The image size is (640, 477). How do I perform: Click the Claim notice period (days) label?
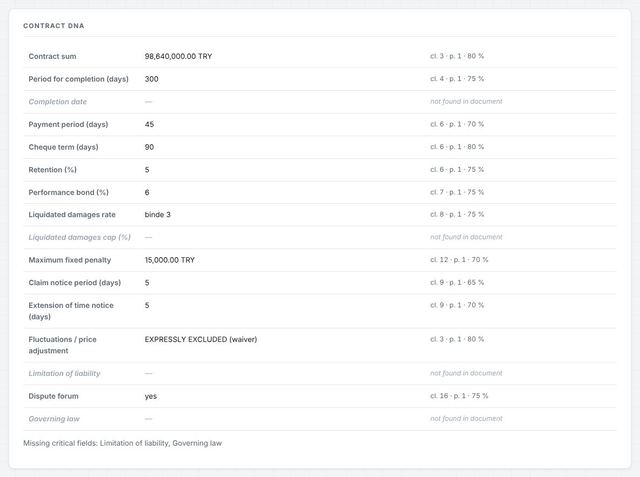click(x=75, y=283)
